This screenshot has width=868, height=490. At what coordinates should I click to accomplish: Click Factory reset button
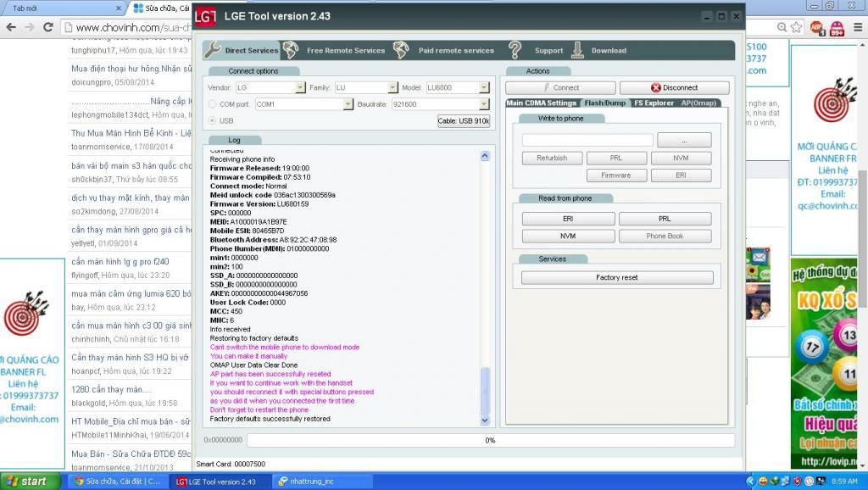coord(617,277)
